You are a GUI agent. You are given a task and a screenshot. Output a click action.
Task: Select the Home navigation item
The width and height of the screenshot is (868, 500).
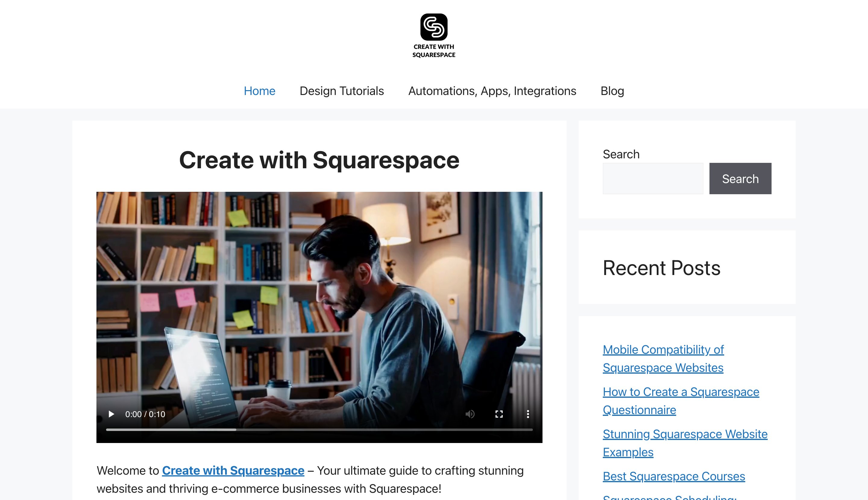click(259, 91)
